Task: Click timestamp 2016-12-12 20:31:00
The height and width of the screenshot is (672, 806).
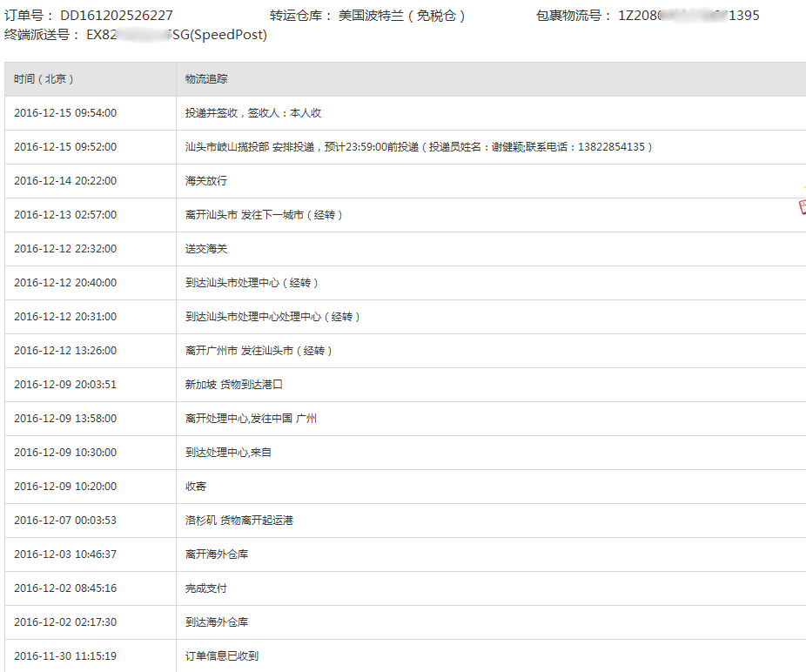Action: pos(65,316)
